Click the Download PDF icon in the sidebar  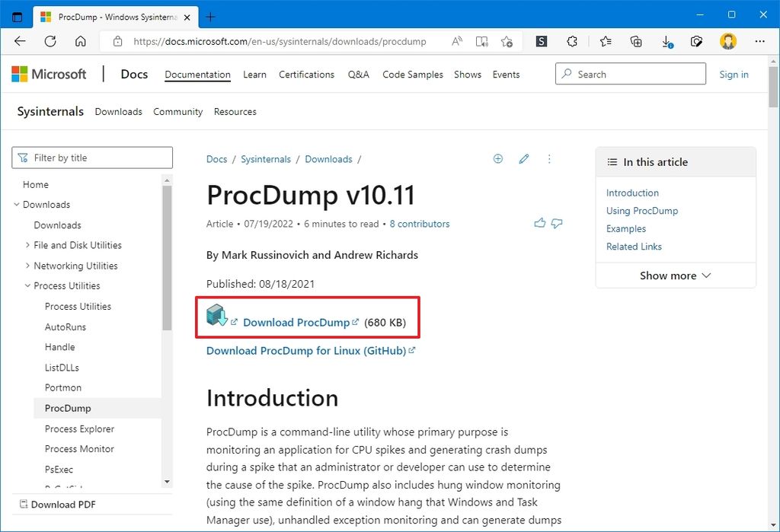(x=23, y=504)
